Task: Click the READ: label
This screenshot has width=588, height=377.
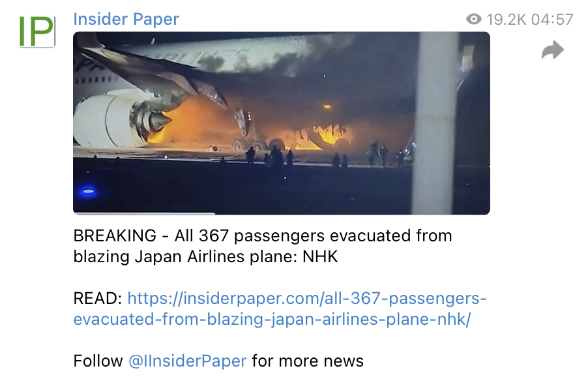Action: coord(98,299)
